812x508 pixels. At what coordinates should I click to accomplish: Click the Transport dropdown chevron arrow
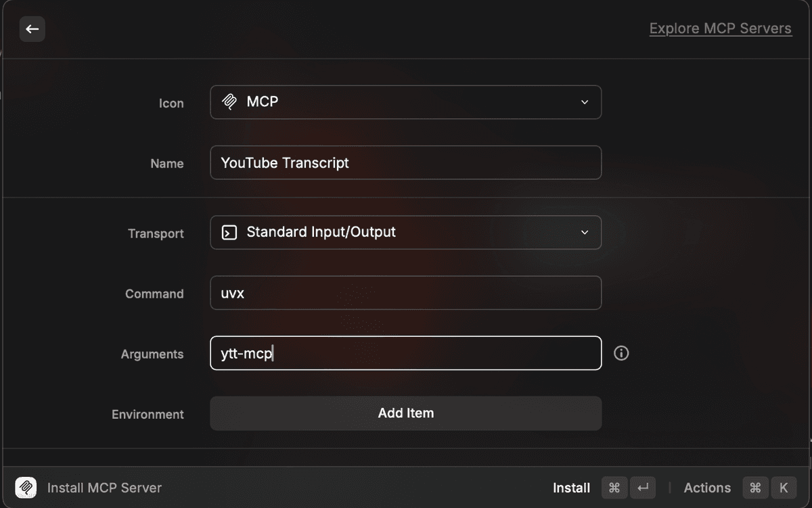pyautogui.click(x=585, y=233)
